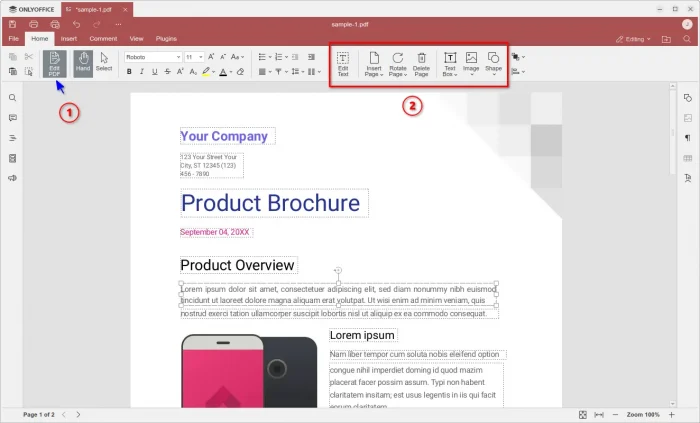Open the Comment tab
700x423 pixels.
click(x=103, y=39)
